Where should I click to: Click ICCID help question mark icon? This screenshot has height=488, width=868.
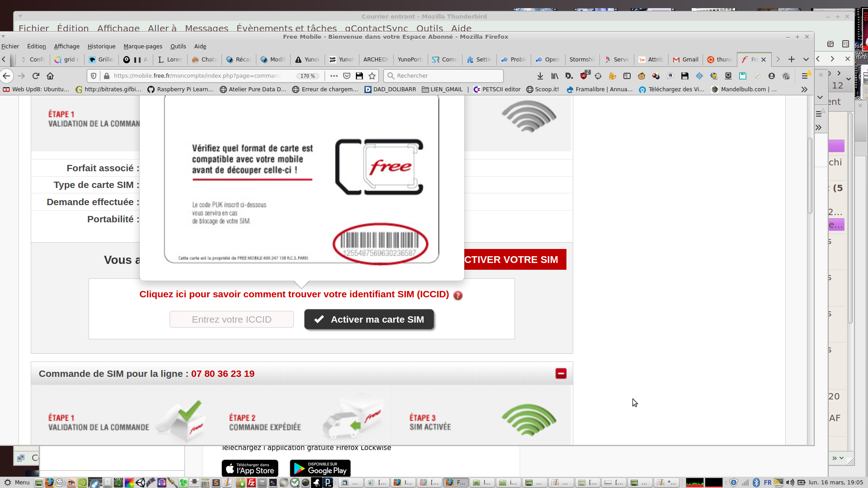pos(458,296)
